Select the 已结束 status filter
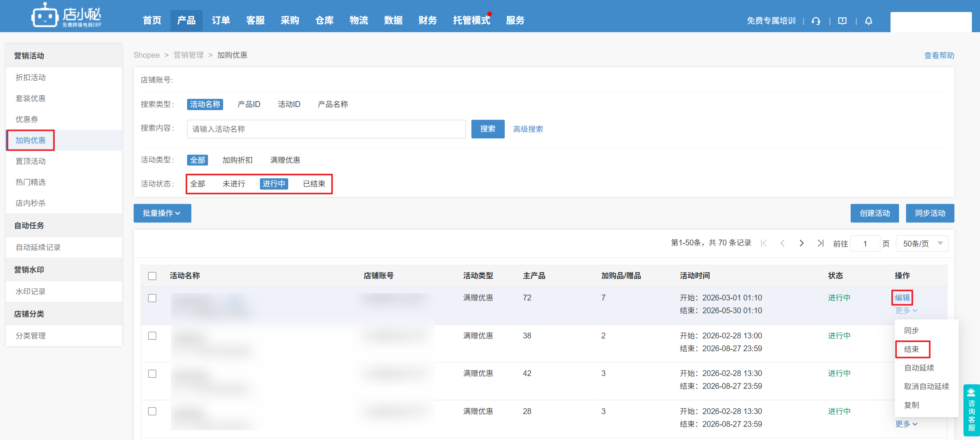The image size is (980, 440). coord(314,184)
